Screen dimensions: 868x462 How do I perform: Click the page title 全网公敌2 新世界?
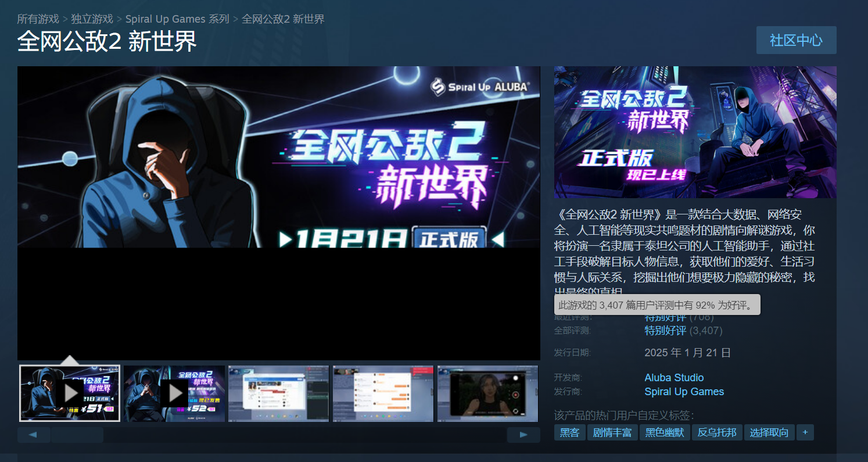pyautogui.click(x=107, y=41)
